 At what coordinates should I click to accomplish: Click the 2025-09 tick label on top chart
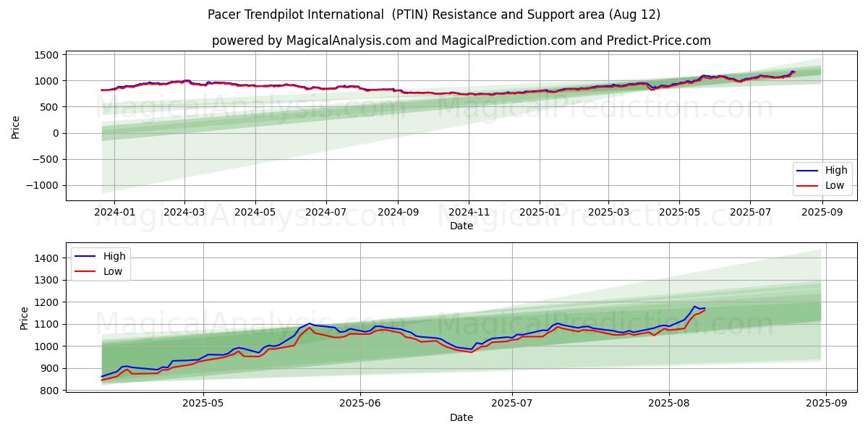tap(822, 212)
